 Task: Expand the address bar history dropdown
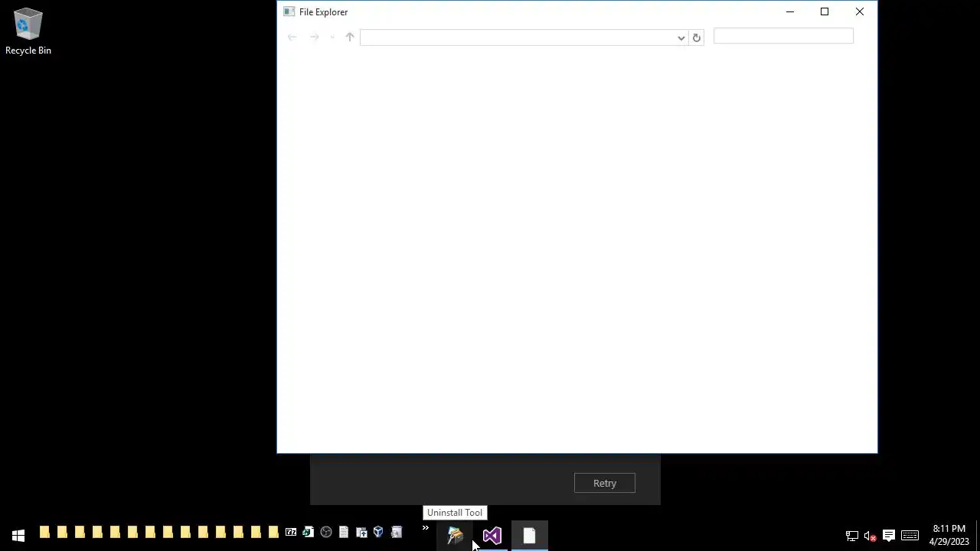pyautogui.click(x=681, y=37)
